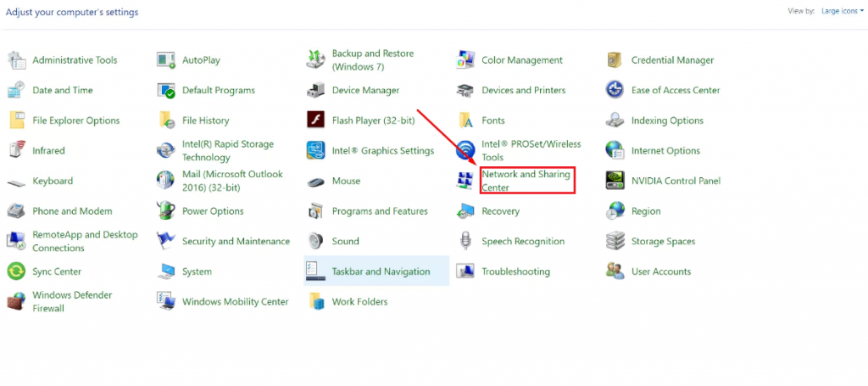Click the Intel Graphics Settings icon
Image resolution: width=868 pixels, height=386 pixels.
[x=315, y=151]
